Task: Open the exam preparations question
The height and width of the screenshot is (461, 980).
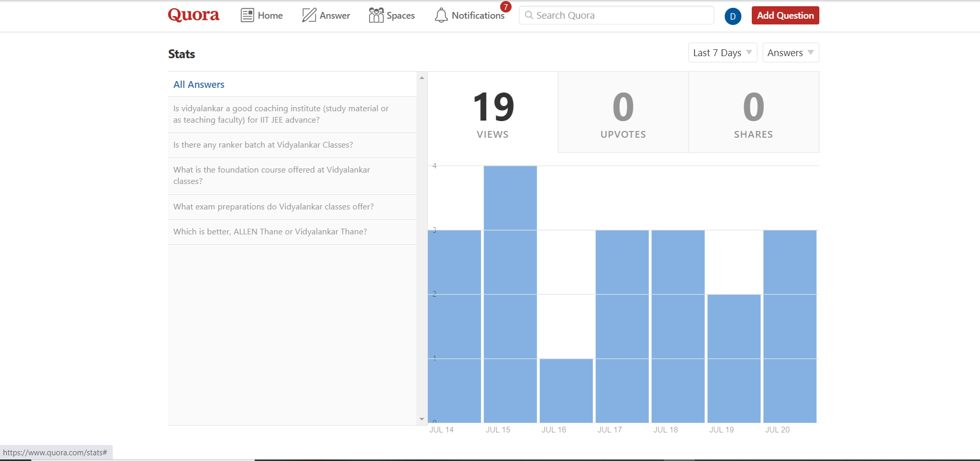Action: coord(292,207)
